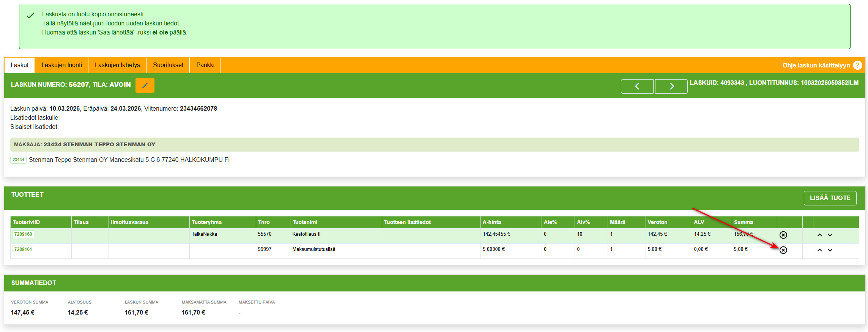Open the Pankki tab

pos(205,65)
